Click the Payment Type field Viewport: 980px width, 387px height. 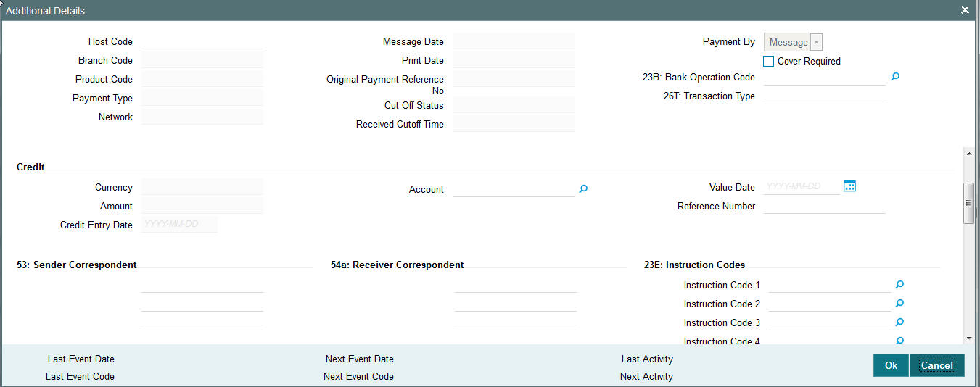202,98
